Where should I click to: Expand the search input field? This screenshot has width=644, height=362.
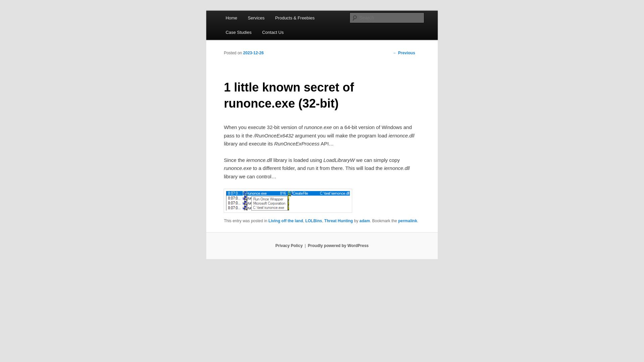(387, 18)
